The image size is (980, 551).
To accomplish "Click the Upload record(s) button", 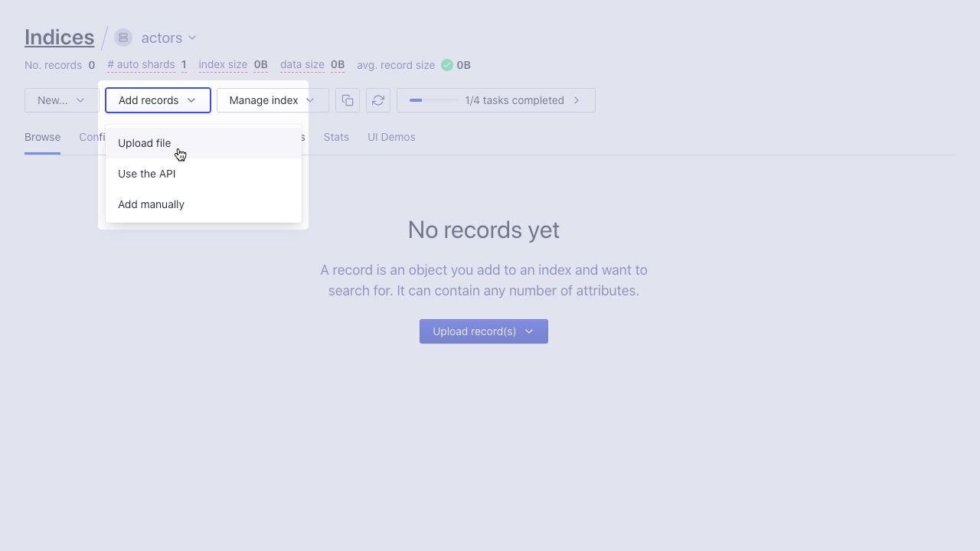I will pos(475,331).
